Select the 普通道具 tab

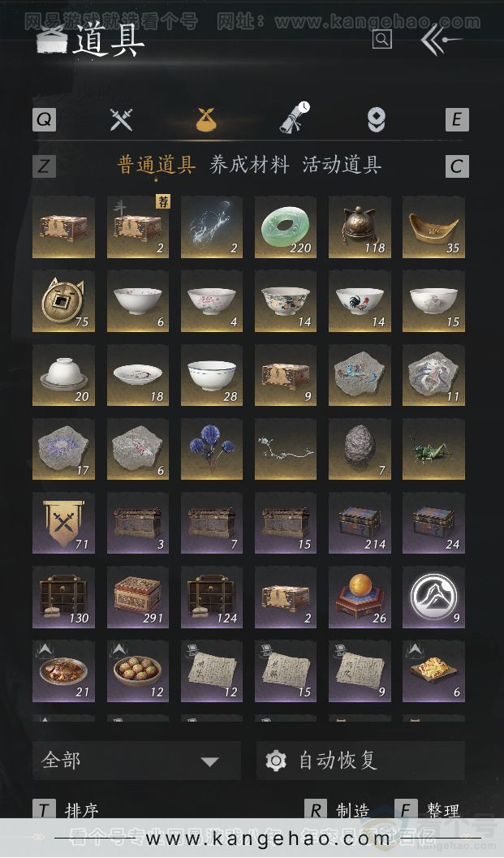click(157, 165)
